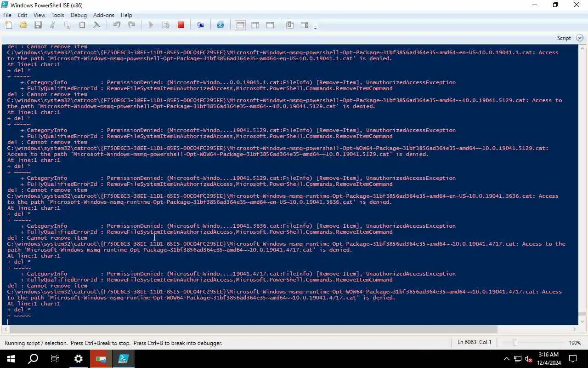The height and width of the screenshot is (368, 588).
Task: Click the Run Selection icon
Action: coord(166,25)
